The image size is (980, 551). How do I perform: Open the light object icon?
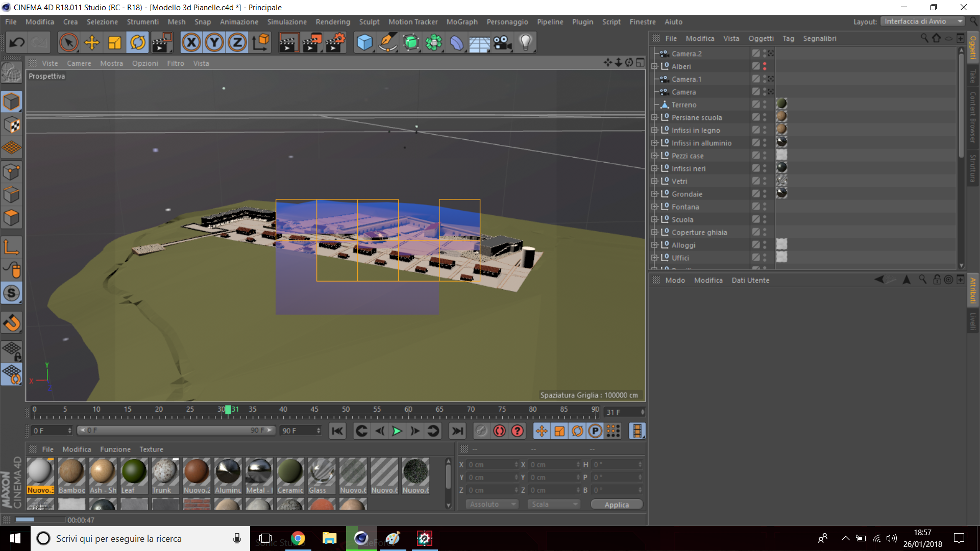[525, 42]
